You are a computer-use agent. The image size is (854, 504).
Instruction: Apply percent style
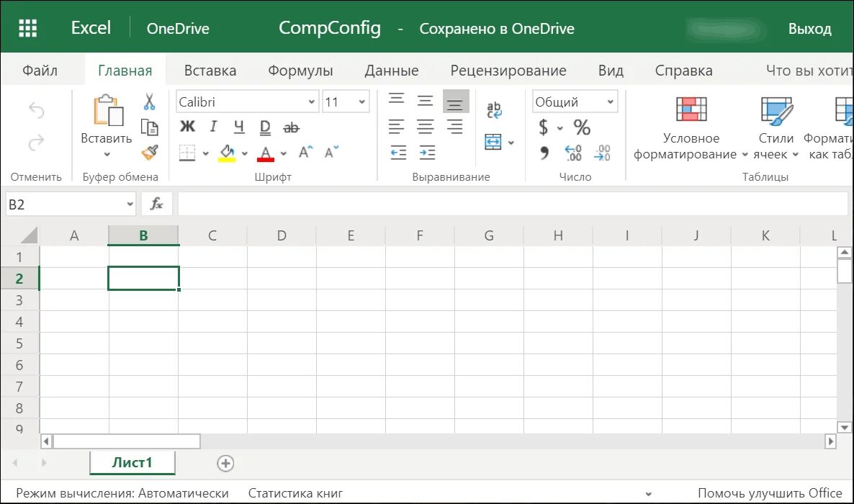point(582,127)
